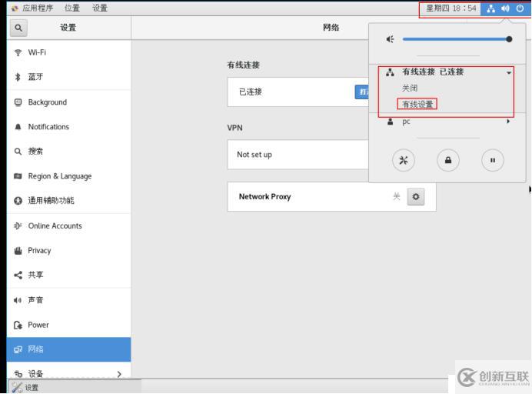Click the VPN 'Not set up' row
The width and height of the screenshot is (532, 394).
pos(298,155)
